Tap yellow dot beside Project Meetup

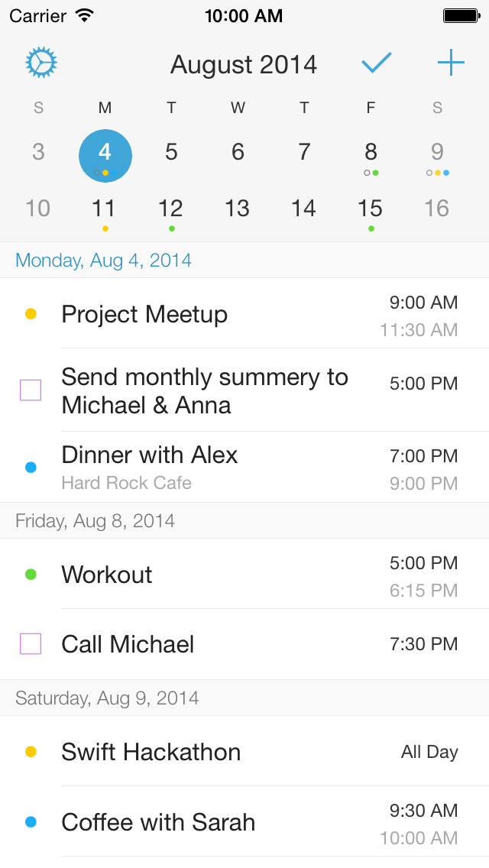[31, 314]
